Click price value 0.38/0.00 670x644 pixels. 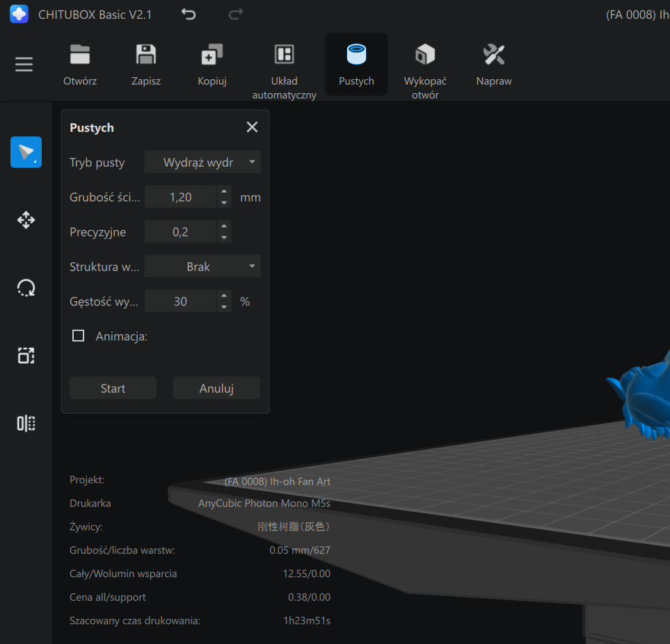pos(309,597)
